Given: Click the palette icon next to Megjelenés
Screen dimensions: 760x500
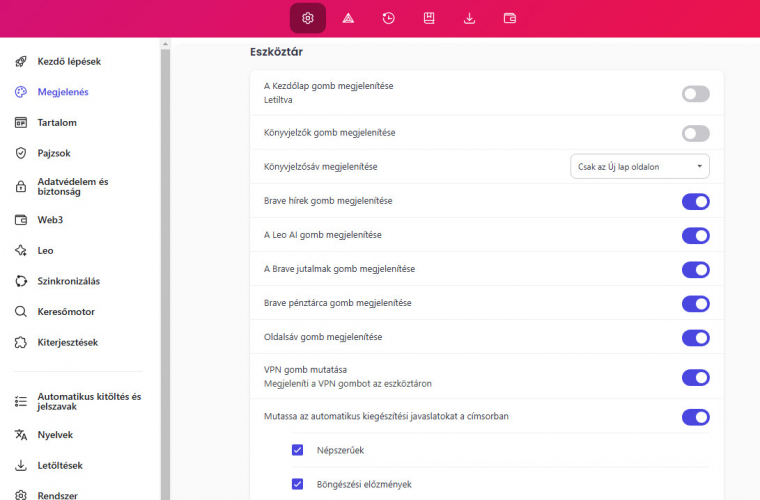Looking at the screenshot, I should (21, 92).
